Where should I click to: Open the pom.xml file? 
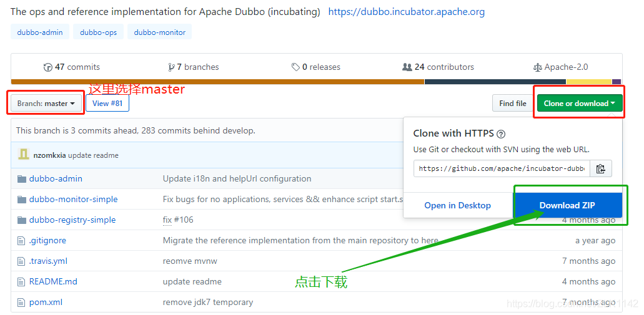[46, 303]
